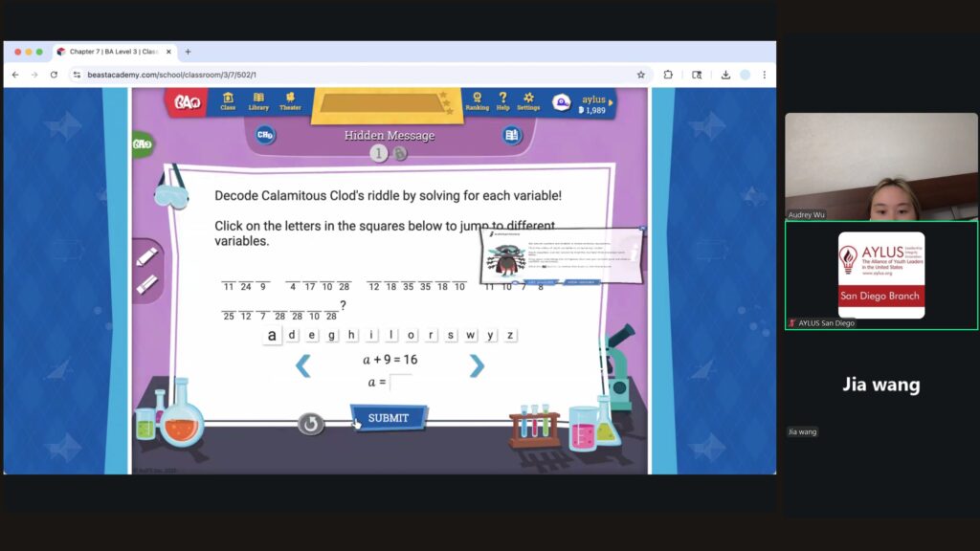Click the reset arrow button beside Submit
The image size is (980, 551).
pyautogui.click(x=310, y=424)
